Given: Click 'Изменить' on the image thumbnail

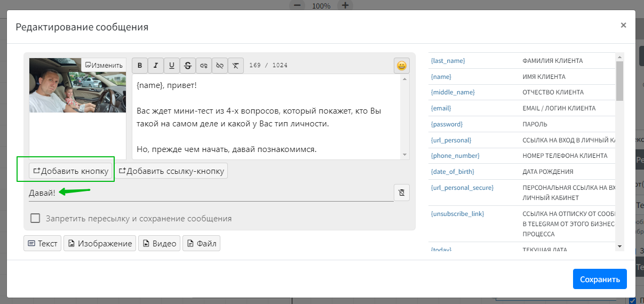Looking at the screenshot, I should tap(104, 65).
